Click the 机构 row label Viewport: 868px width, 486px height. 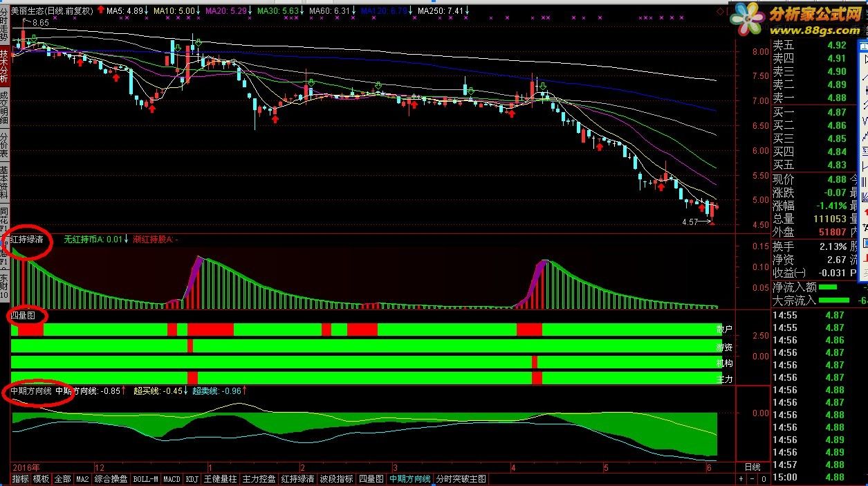(x=725, y=363)
